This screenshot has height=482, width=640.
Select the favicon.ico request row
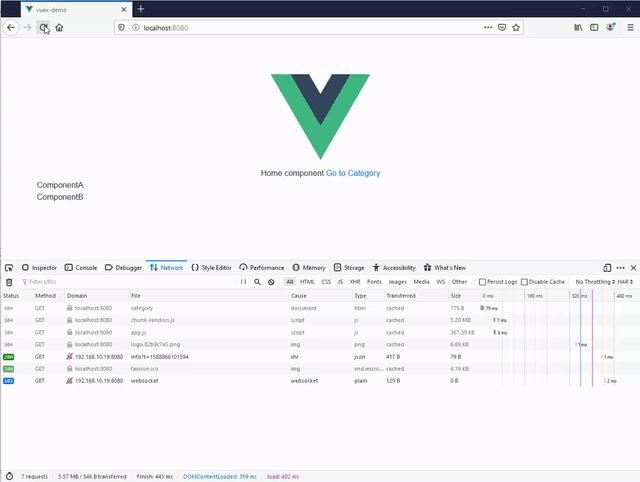(320, 369)
